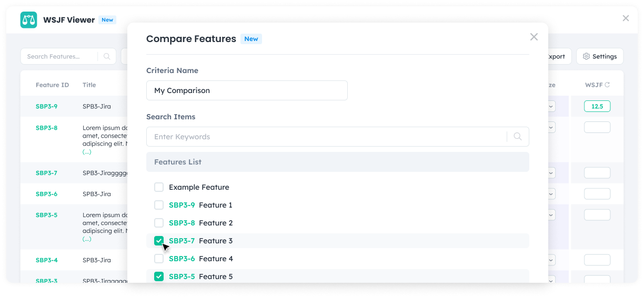644x298 pixels.
Task: Check the SBP3-6 Feature 4 checkbox
Action: (x=159, y=259)
